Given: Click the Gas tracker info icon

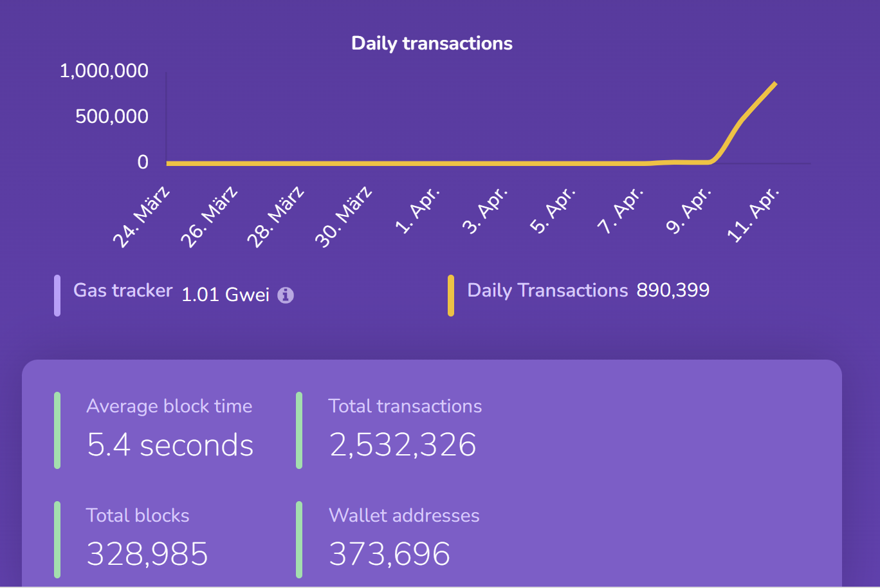Looking at the screenshot, I should pos(286,295).
